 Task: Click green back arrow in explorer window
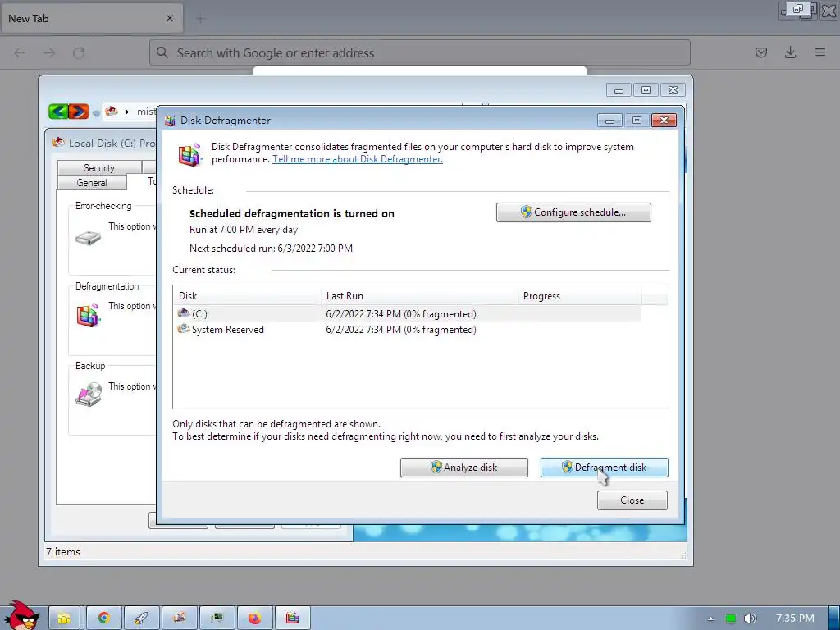tap(58, 112)
